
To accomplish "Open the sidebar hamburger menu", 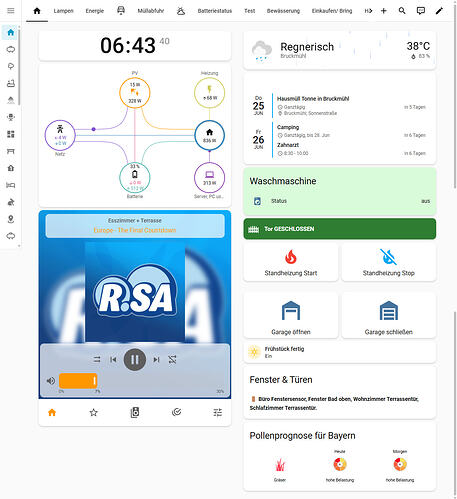I will click(x=11, y=11).
